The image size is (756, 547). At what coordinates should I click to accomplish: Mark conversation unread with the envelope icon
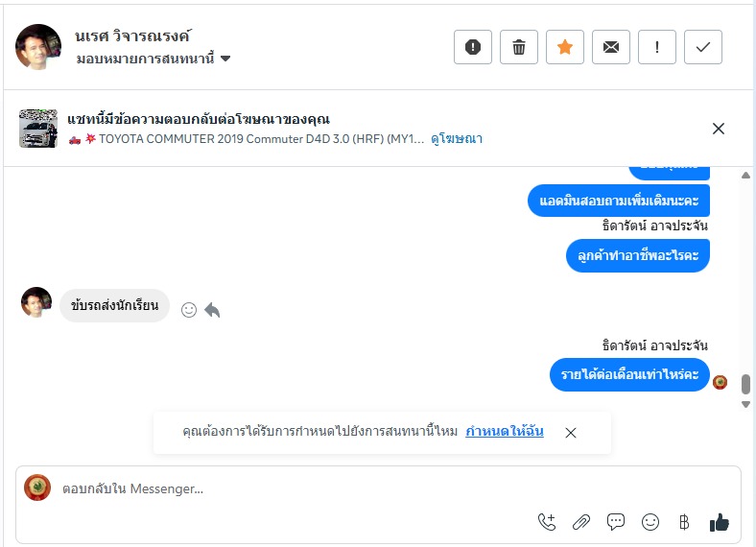click(x=610, y=47)
